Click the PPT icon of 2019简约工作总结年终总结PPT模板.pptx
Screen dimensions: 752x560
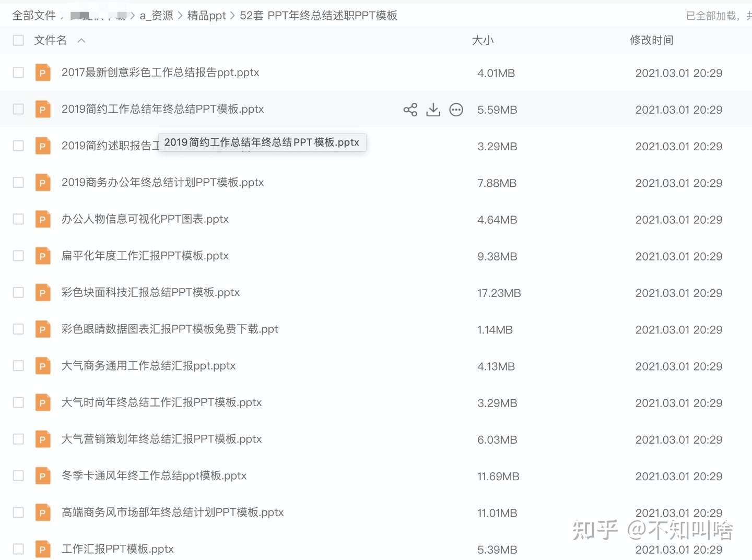click(43, 109)
